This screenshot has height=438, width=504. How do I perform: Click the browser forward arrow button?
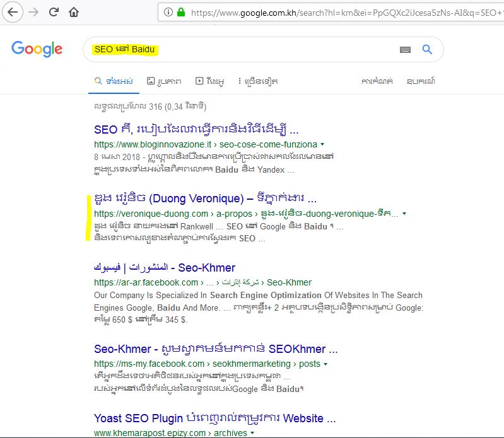(33, 12)
